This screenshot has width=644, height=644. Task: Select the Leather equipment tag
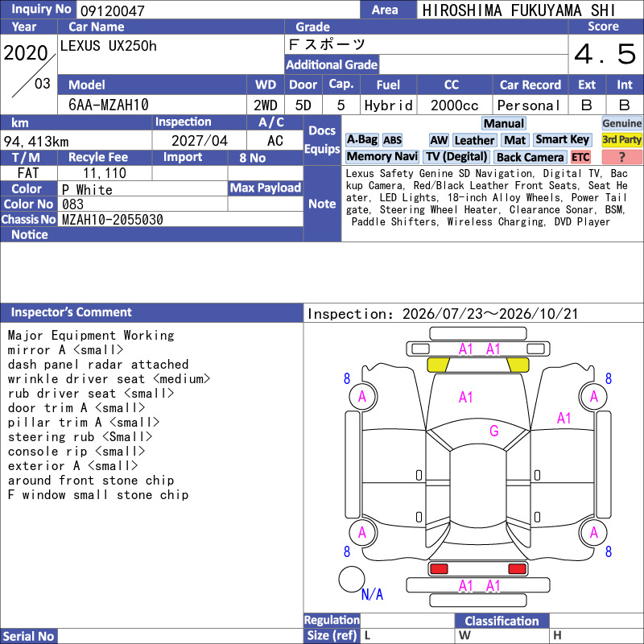coord(474,140)
